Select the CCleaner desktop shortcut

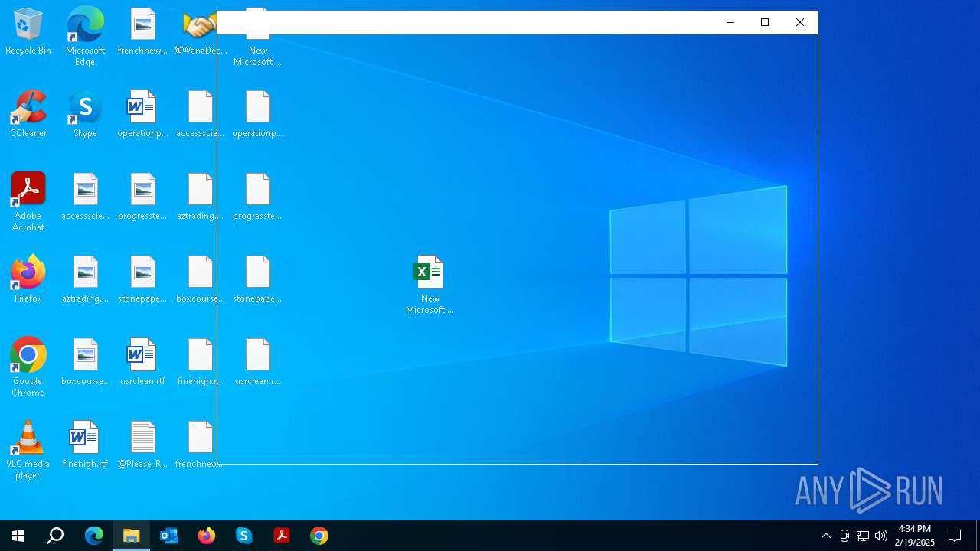point(28,114)
